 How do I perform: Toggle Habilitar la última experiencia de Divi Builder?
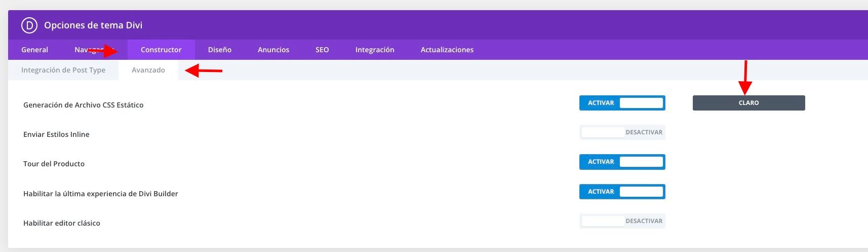coord(622,192)
